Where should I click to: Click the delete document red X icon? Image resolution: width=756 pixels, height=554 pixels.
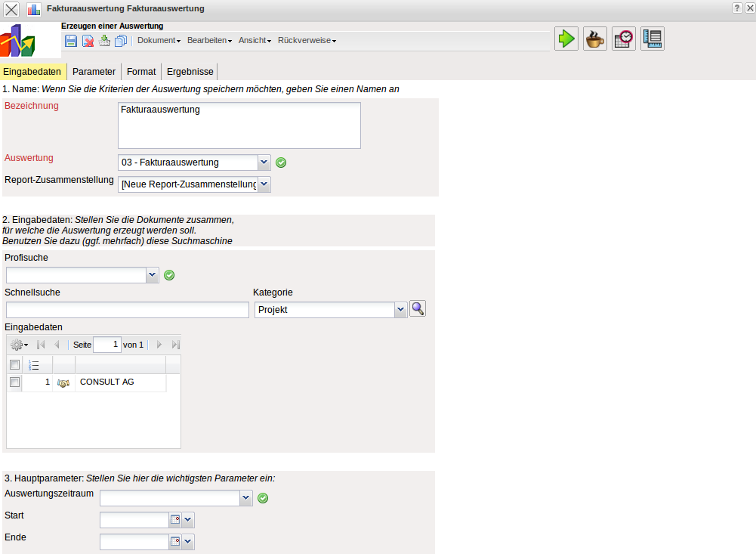point(88,41)
